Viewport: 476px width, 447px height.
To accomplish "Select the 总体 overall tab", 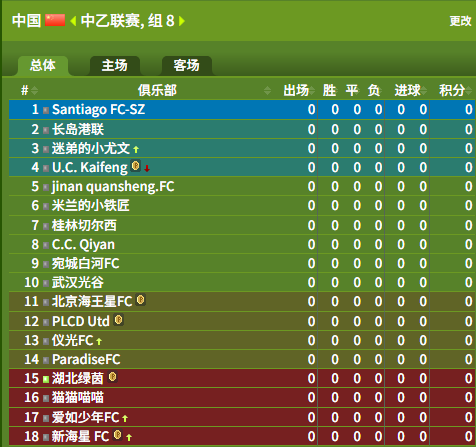I will [43, 65].
